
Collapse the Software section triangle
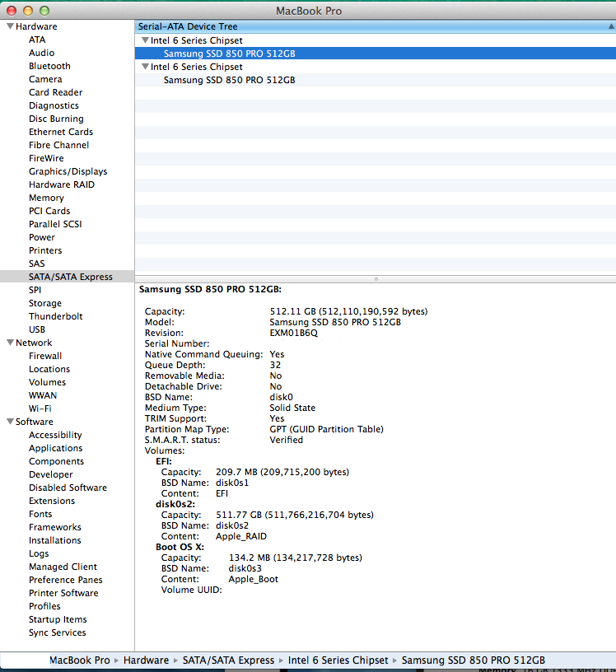click(x=10, y=422)
